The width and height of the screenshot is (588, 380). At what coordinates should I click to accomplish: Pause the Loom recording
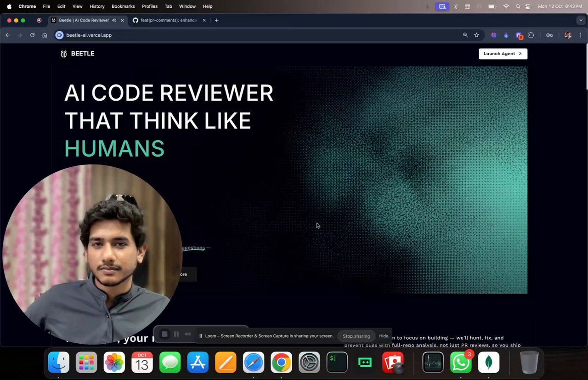176,334
